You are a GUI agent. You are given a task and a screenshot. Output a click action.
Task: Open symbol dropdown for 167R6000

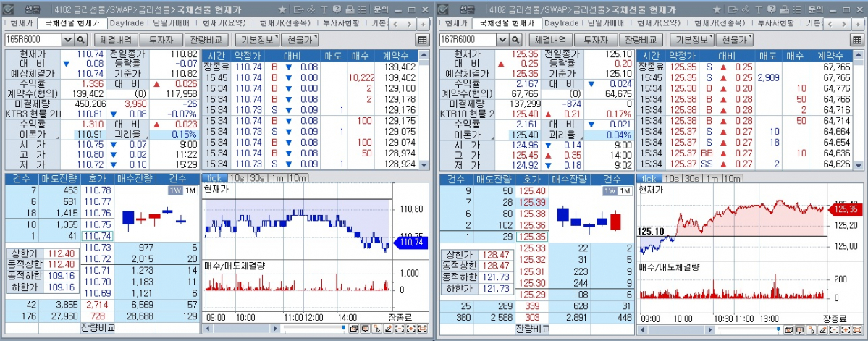tap(502, 39)
